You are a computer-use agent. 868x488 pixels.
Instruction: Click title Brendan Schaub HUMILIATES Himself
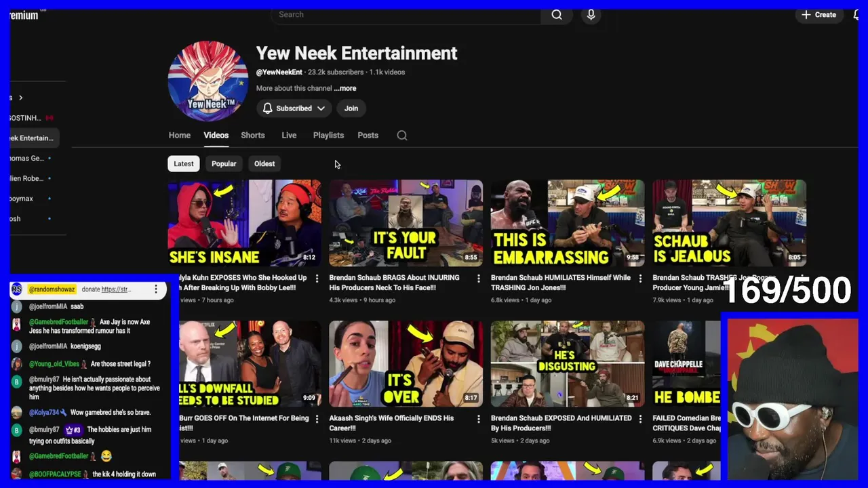(x=561, y=283)
